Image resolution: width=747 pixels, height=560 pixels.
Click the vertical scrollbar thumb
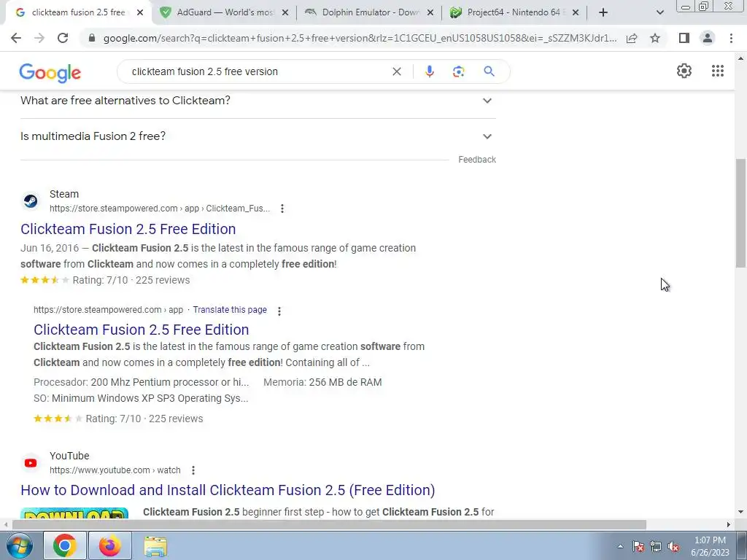coord(740,213)
